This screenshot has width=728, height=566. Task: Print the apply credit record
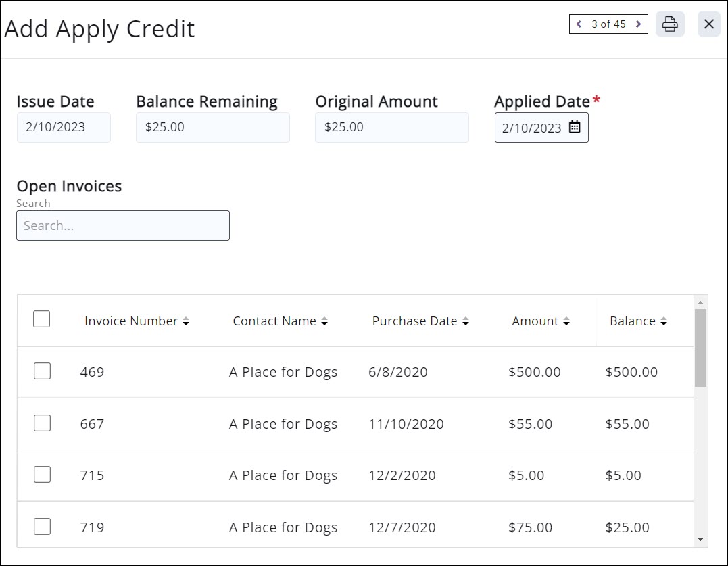(670, 24)
